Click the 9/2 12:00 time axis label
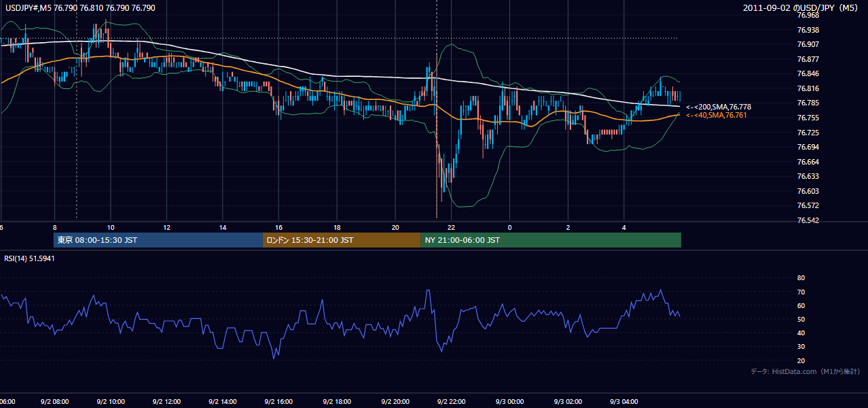 (x=166, y=402)
